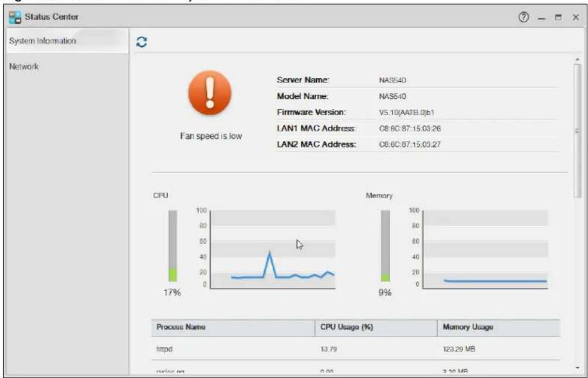Click the LAN1 MAC Address label
Screen dimensions: 588x378
click(316, 128)
